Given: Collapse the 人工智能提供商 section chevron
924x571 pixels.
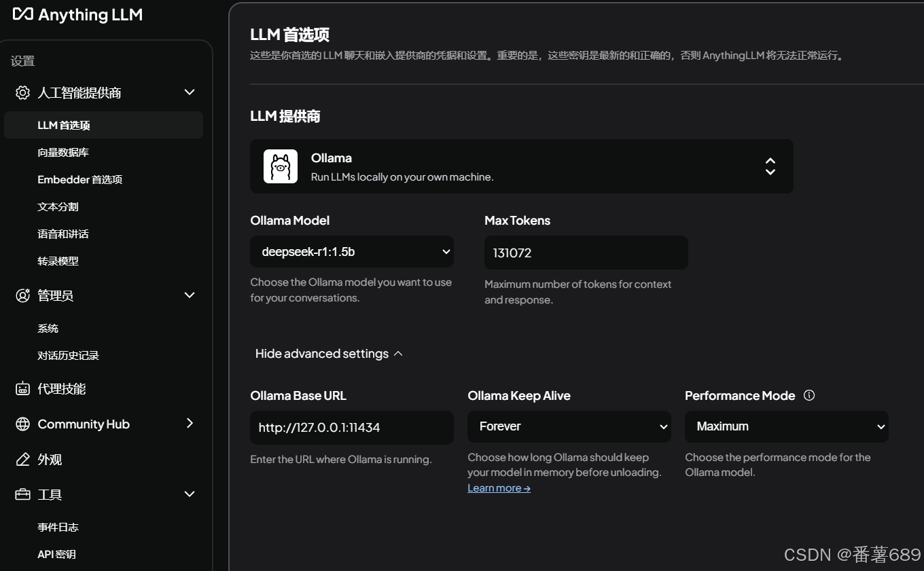Looking at the screenshot, I should 190,92.
